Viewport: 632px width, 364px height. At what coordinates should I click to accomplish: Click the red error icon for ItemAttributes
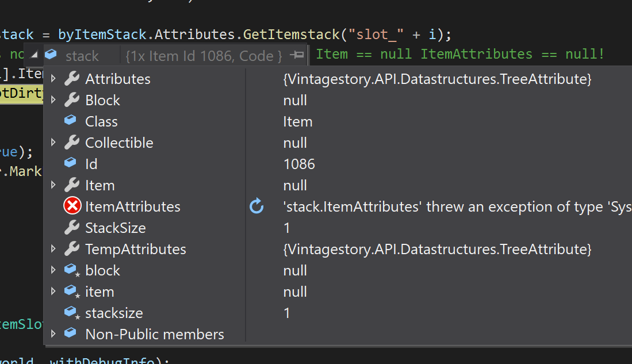(x=72, y=206)
